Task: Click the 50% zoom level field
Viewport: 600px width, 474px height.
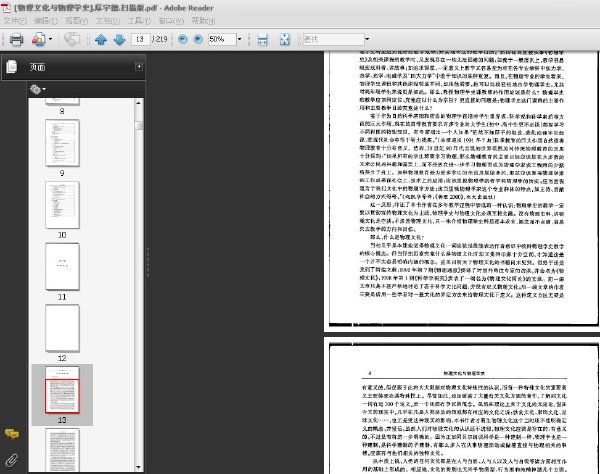Action: click(x=222, y=39)
